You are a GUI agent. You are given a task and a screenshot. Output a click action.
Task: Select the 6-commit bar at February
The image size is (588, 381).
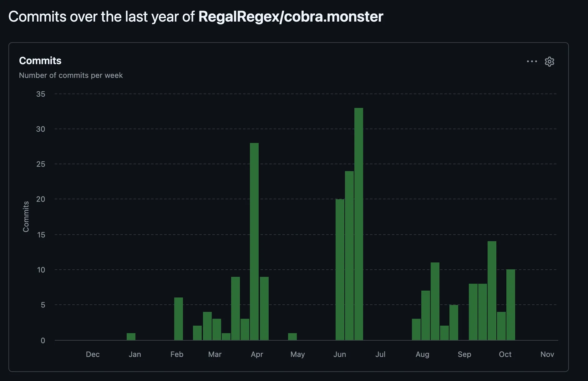(179, 319)
